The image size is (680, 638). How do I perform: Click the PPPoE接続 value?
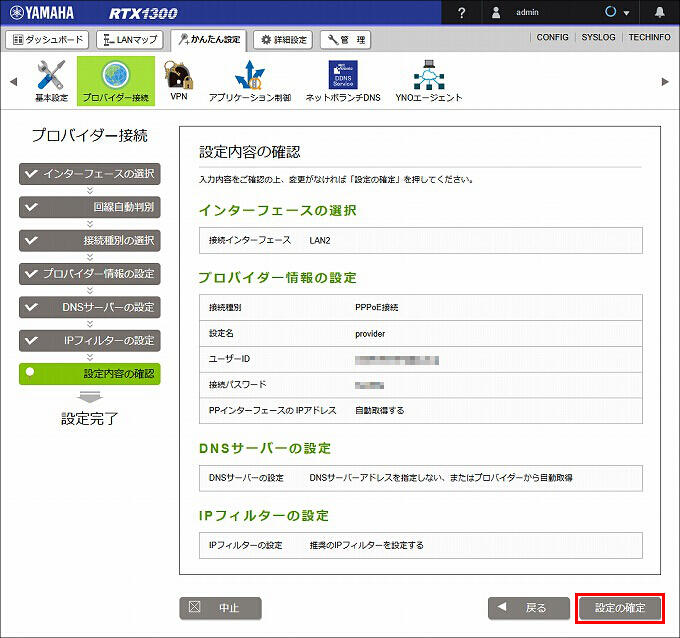point(376,308)
